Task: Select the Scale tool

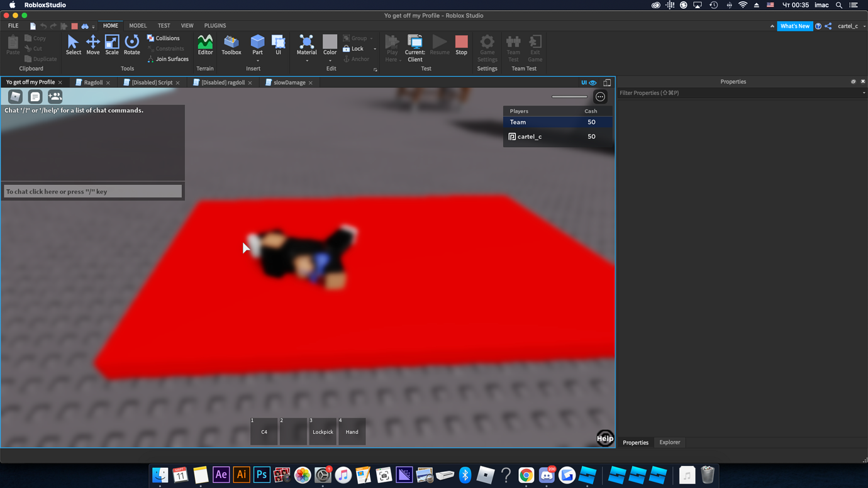Action: click(x=112, y=45)
